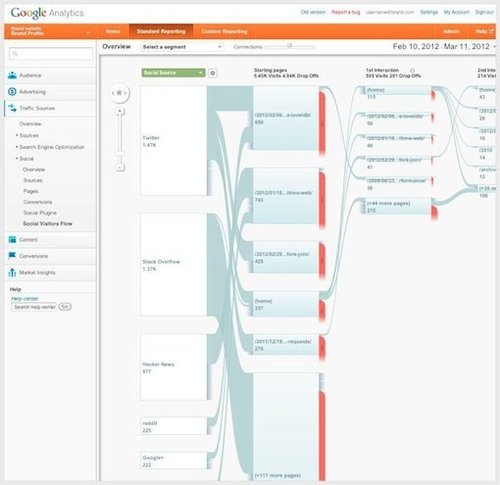This screenshot has height=485, width=500.
Task: Click the gear icon beside Social Source
Action: coord(213,73)
